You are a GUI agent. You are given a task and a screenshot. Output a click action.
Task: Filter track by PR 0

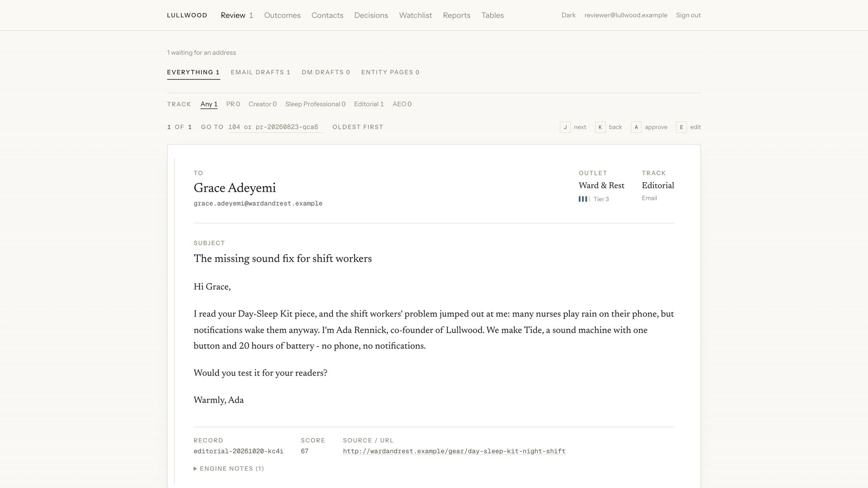233,104
